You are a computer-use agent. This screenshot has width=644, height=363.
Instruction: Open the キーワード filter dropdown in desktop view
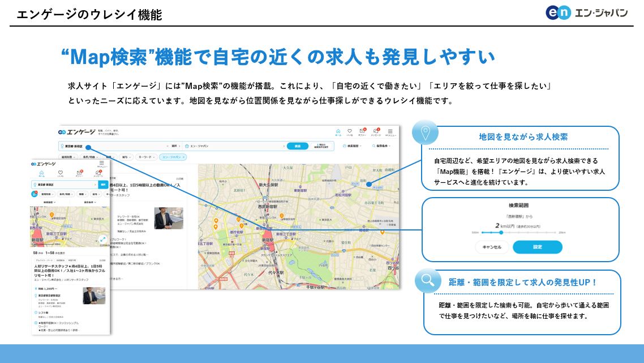(x=147, y=157)
